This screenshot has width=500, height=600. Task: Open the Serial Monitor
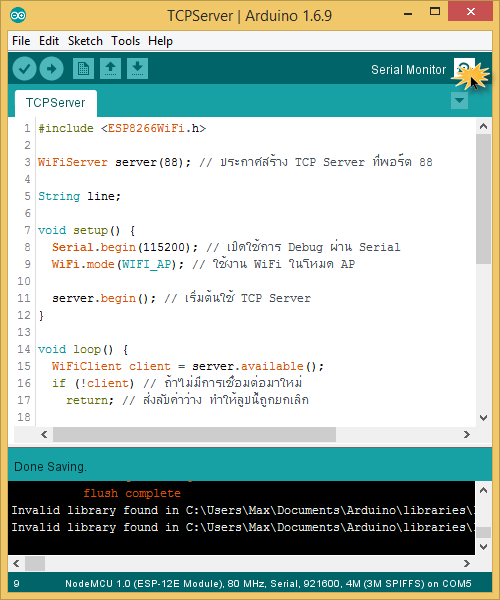[464, 69]
